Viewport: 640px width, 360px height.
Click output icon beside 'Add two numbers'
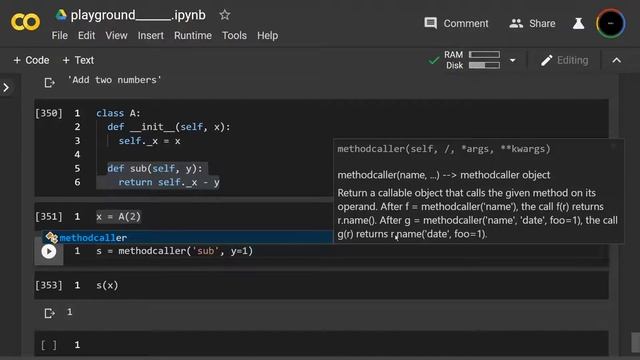(x=49, y=83)
